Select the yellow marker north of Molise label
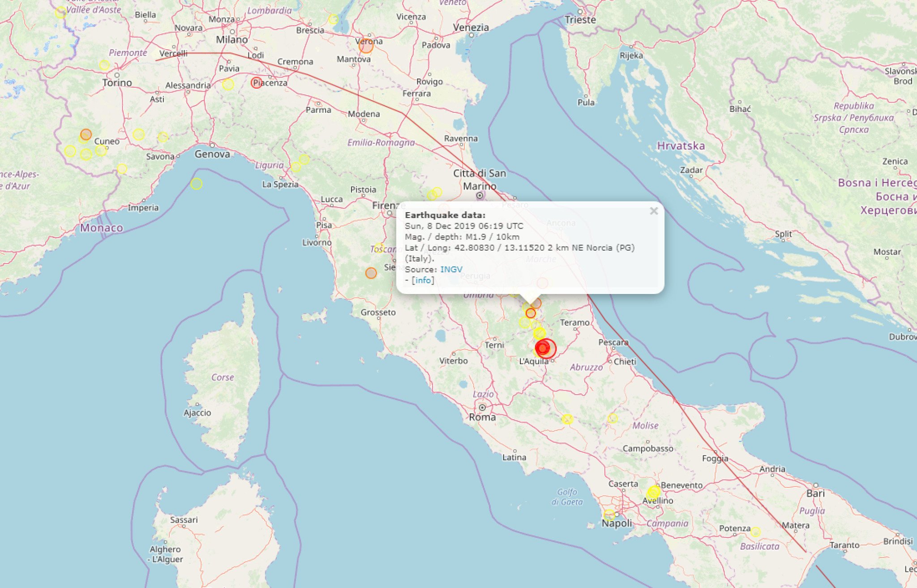This screenshot has width=917, height=588. point(613,418)
